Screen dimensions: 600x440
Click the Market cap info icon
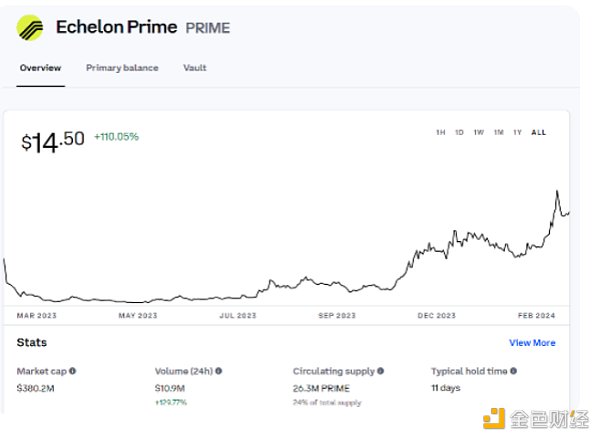pos(73,371)
